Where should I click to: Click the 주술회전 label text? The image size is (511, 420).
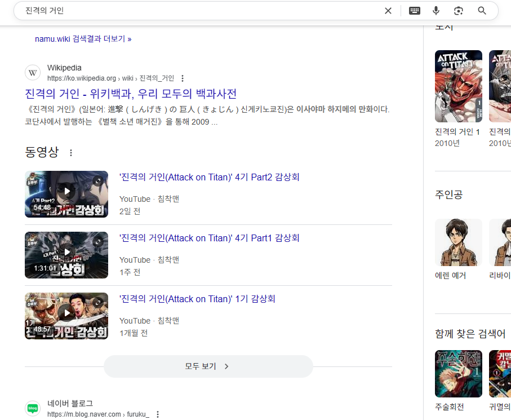(449, 406)
